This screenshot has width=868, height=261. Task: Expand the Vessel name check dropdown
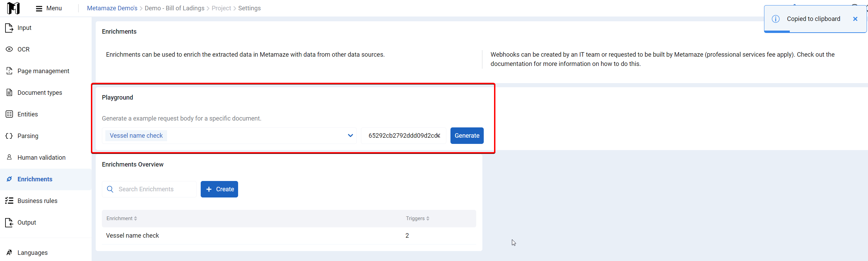tap(350, 136)
